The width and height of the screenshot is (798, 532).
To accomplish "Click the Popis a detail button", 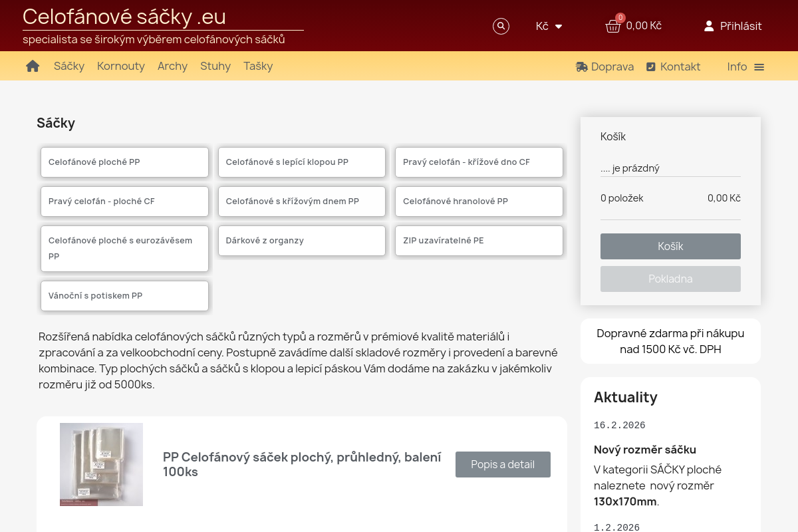I will coord(503,464).
